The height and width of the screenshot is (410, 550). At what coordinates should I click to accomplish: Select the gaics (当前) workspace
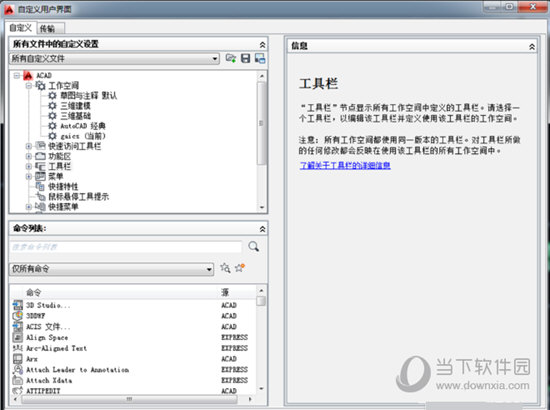pos(82,136)
